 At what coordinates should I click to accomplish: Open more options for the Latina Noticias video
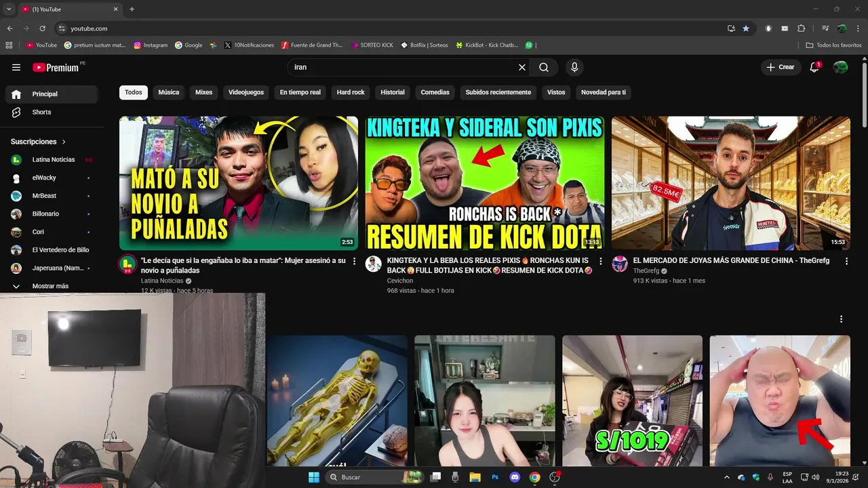pos(354,261)
